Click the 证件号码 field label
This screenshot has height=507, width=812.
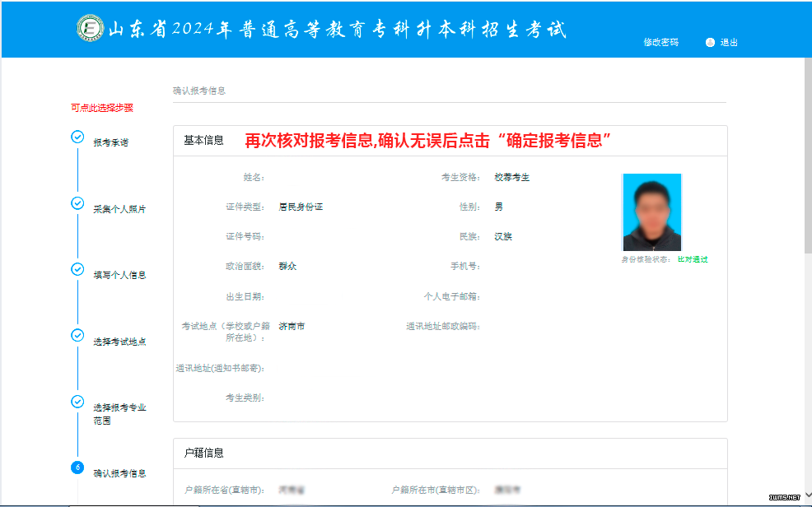click(245, 236)
